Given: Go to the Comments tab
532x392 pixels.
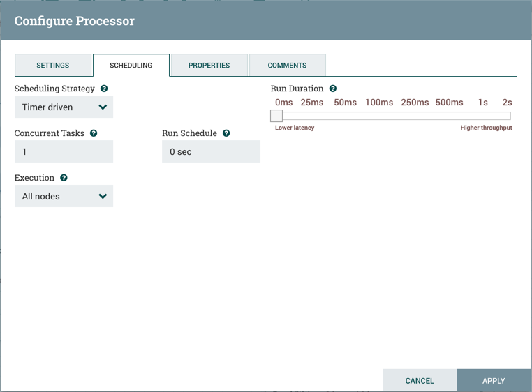Looking at the screenshot, I should [x=287, y=66].
